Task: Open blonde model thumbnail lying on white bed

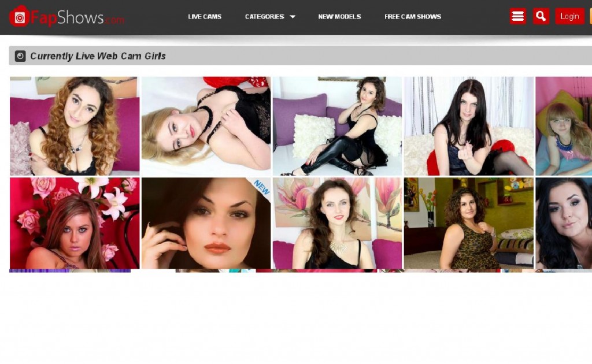Action: coord(206,126)
